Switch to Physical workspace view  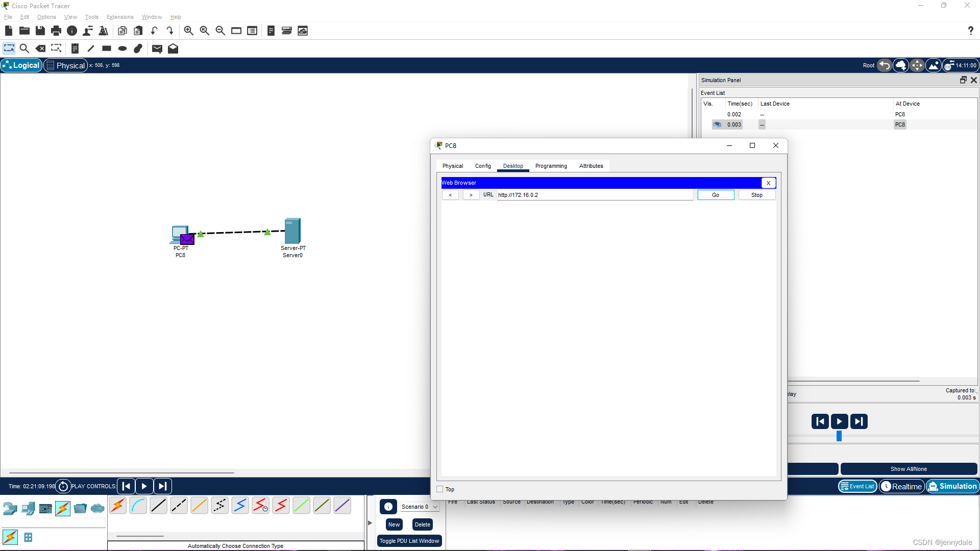pyautogui.click(x=66, y=65)
